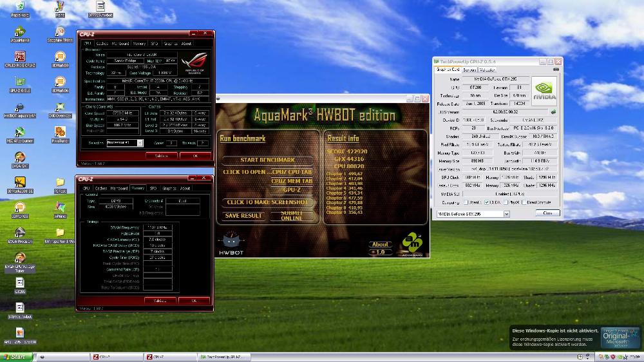Click the Close button in GPU-Z

(547, 213)
